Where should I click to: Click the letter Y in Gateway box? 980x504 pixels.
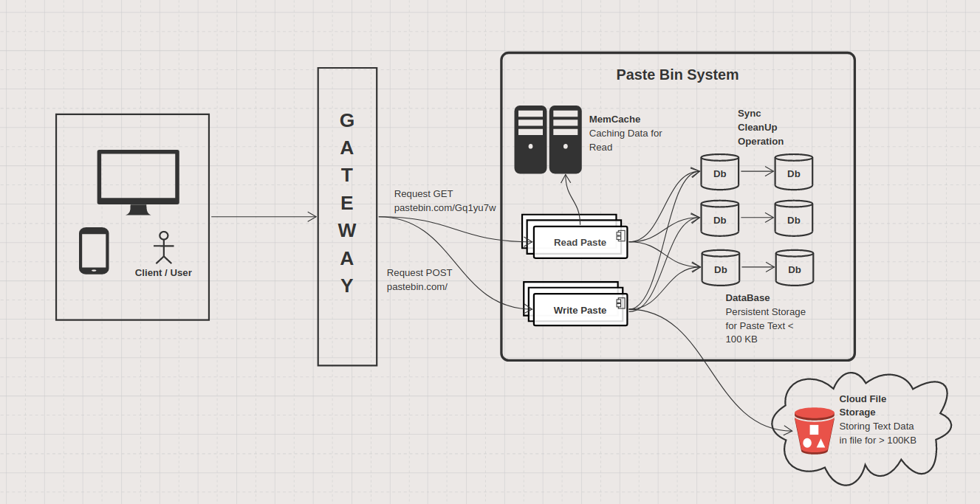point(347,286)
